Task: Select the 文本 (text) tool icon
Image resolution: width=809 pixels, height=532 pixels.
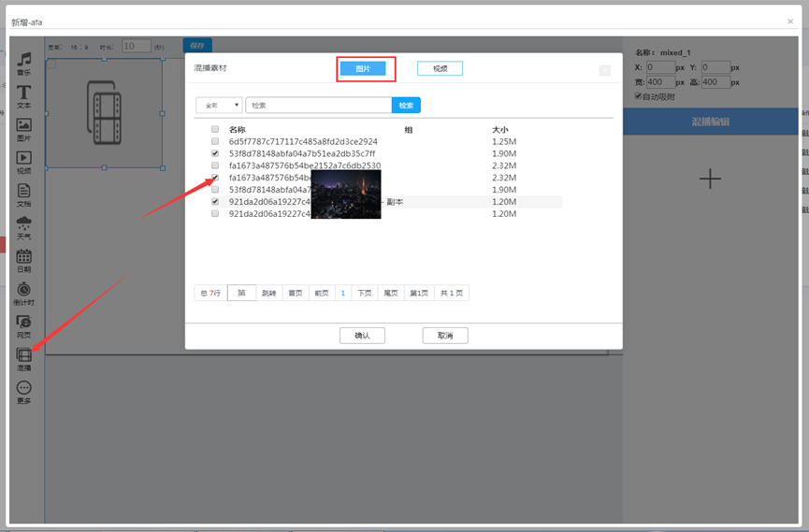Action: [24, 93]
